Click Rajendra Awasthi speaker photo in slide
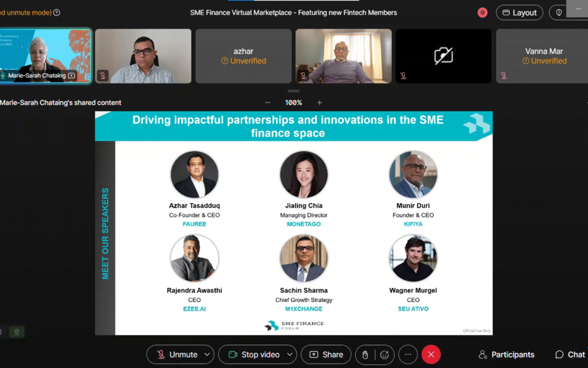Image resolution: width=588 pixels, height=368 pixels. (194, 258)
